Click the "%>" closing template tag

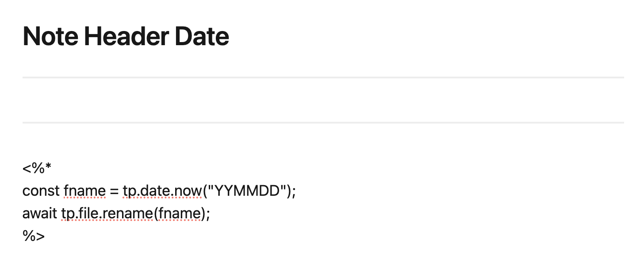point(34,236)
